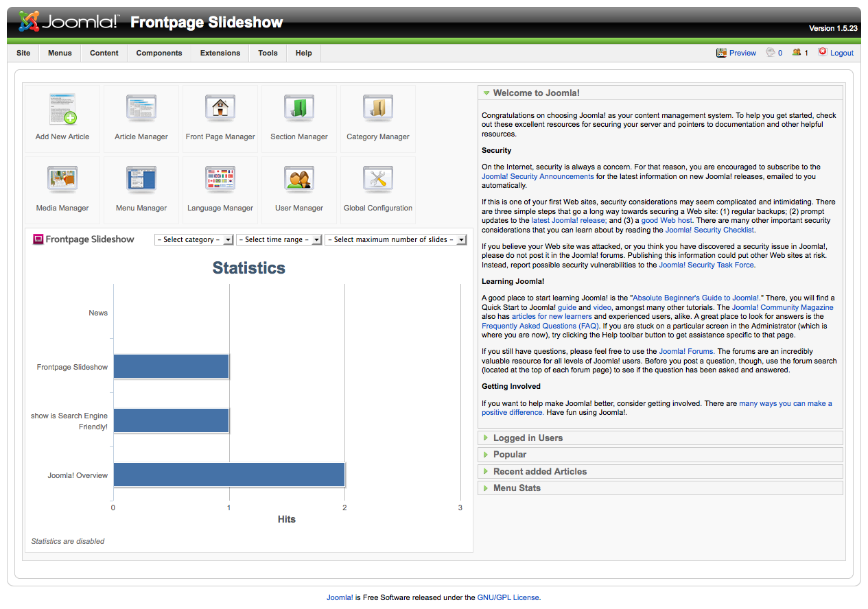Open the Select category dropdown
The height and width of the screenshot is (609, 868).
194,240
